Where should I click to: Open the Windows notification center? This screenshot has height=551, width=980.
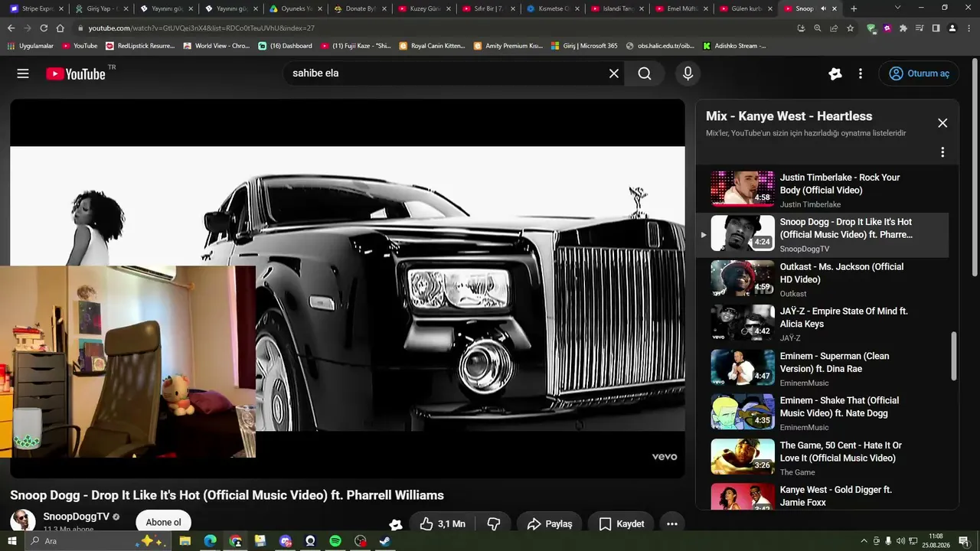964,541
